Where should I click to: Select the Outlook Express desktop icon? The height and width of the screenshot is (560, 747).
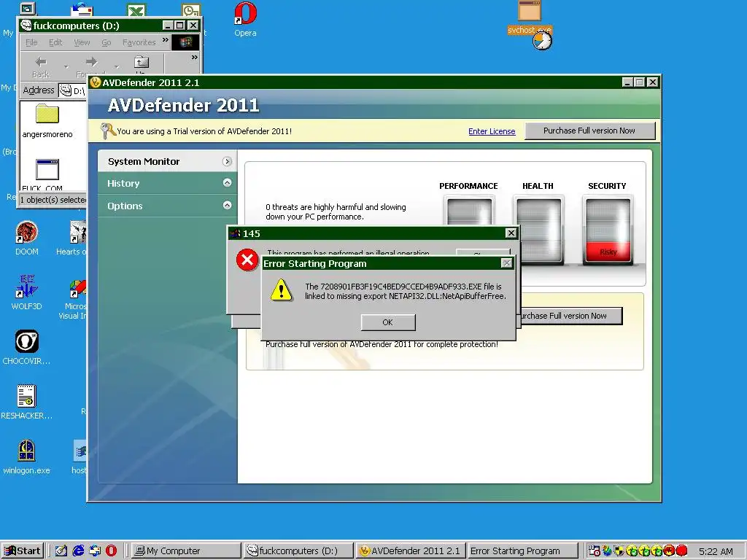[x=82, y=9]
